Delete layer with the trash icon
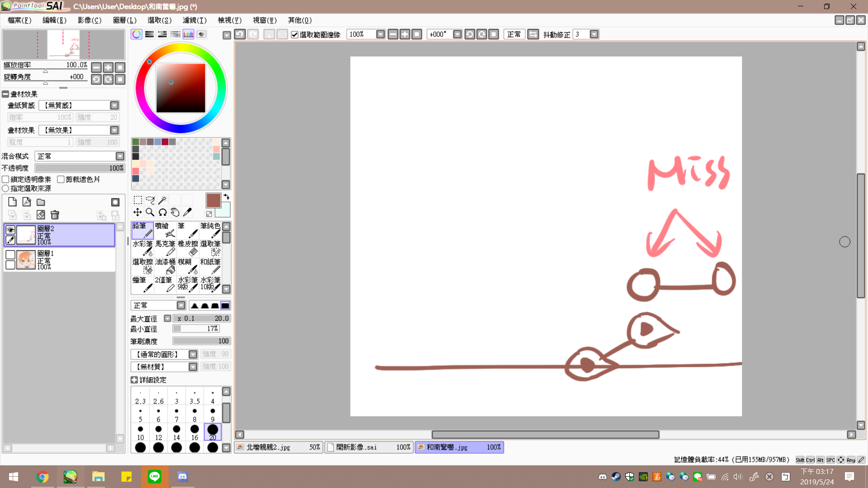 [x=55, y=215]
